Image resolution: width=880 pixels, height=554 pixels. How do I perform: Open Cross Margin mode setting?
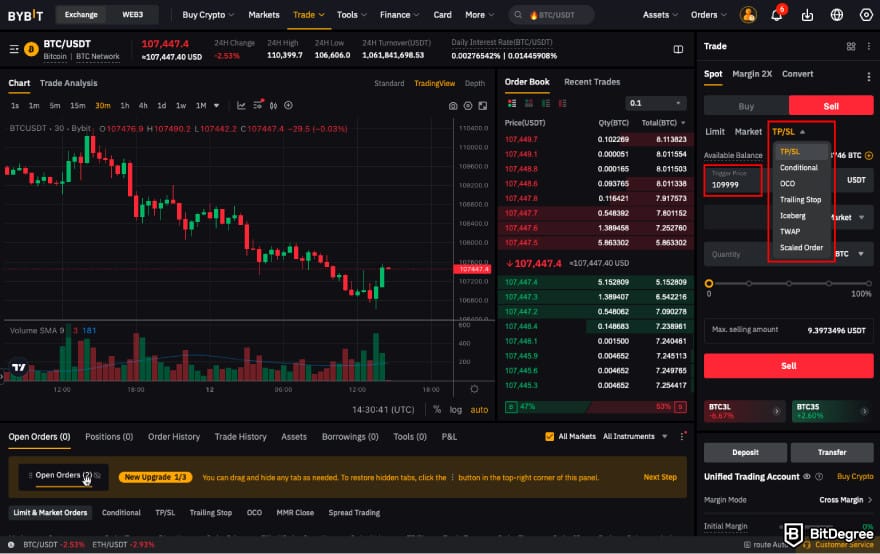click(x=846, y=500)
